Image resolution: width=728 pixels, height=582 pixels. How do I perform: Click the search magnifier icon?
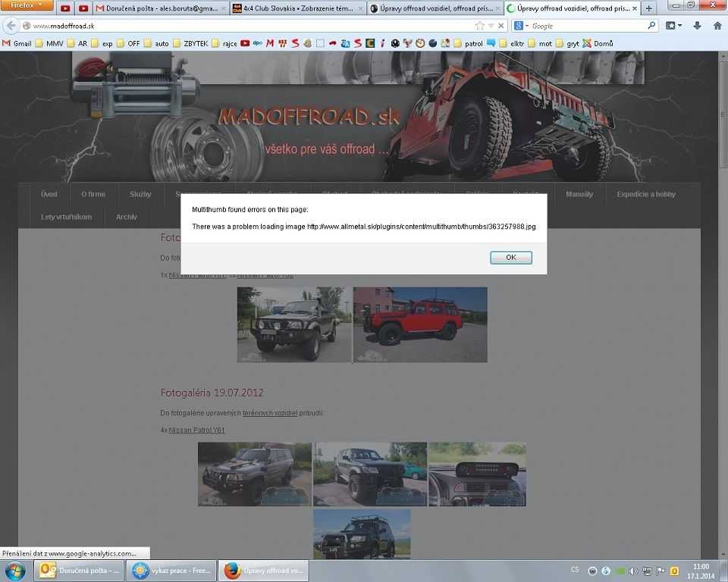(x=651, y=26)
